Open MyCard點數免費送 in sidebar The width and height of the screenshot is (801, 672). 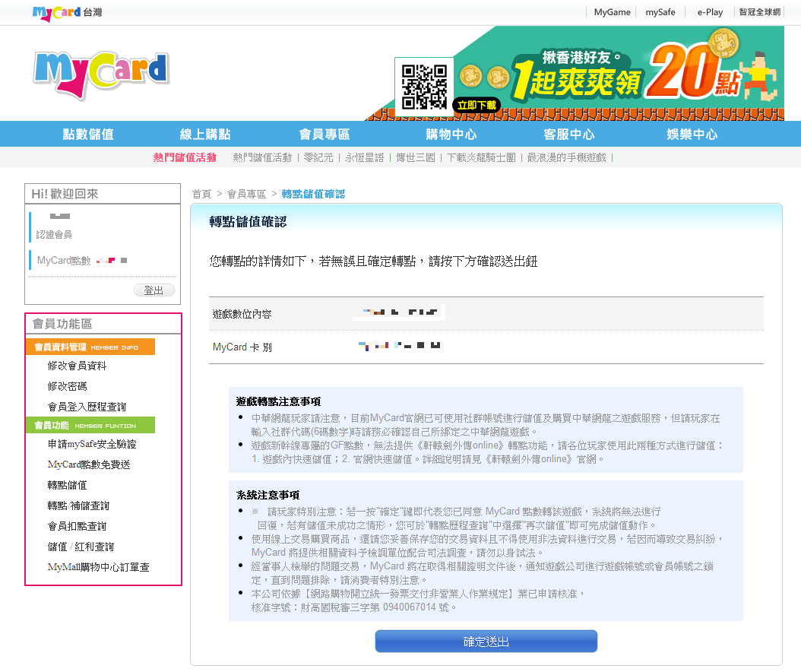click(89, 464)
